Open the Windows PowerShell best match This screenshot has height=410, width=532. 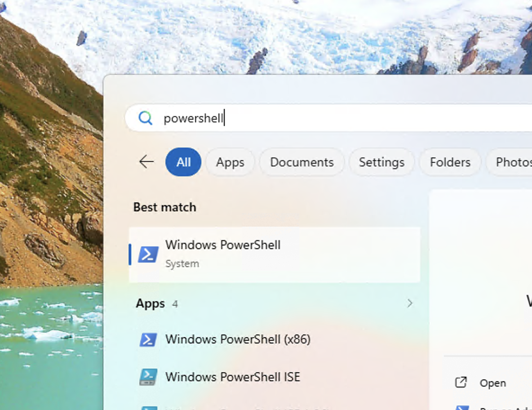(275, 254)
